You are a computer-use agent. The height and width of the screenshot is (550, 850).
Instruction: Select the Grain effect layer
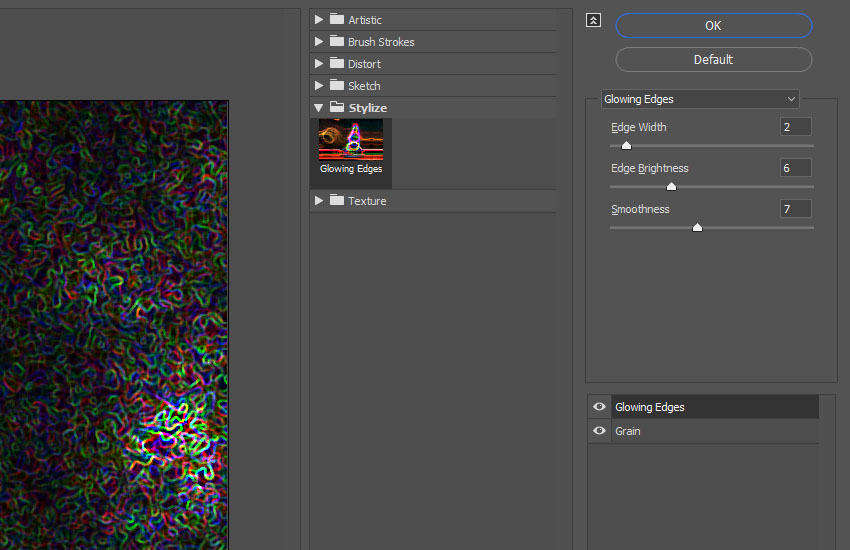pos(700,431)
